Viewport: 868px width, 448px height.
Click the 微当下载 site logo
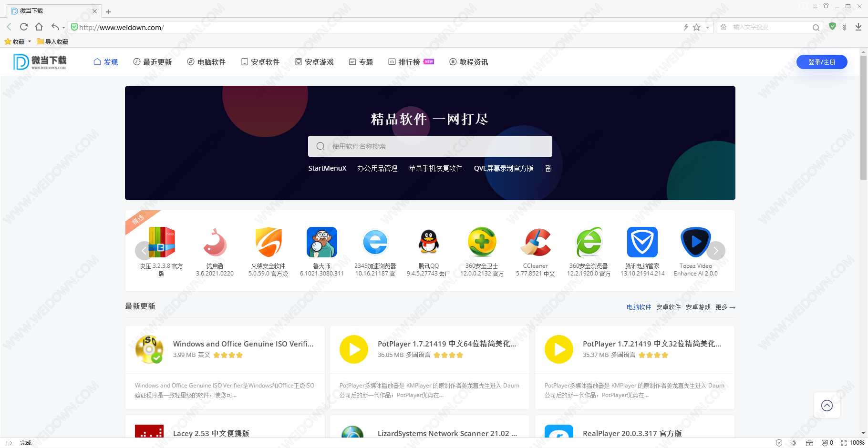point(40,62)
